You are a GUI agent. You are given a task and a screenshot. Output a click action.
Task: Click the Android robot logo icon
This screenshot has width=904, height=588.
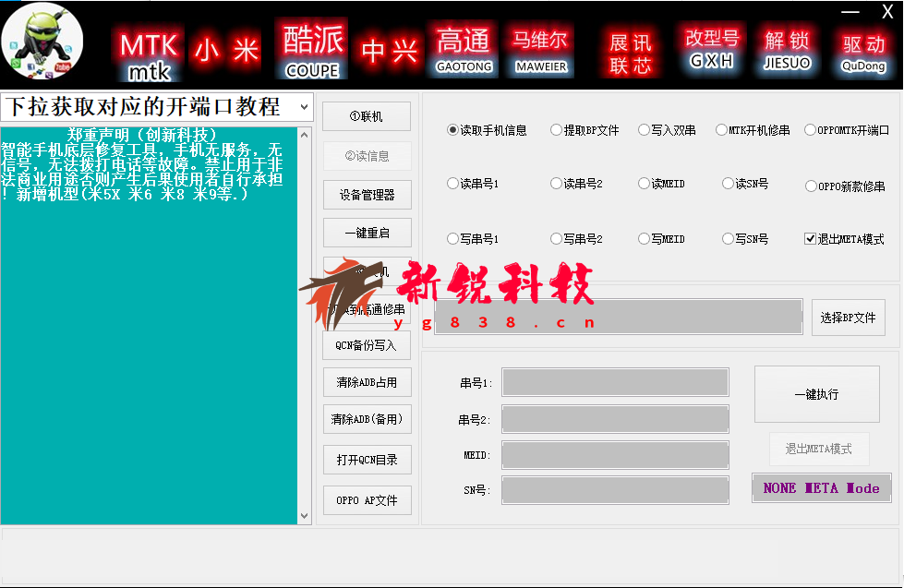click(x=42, y=42)
